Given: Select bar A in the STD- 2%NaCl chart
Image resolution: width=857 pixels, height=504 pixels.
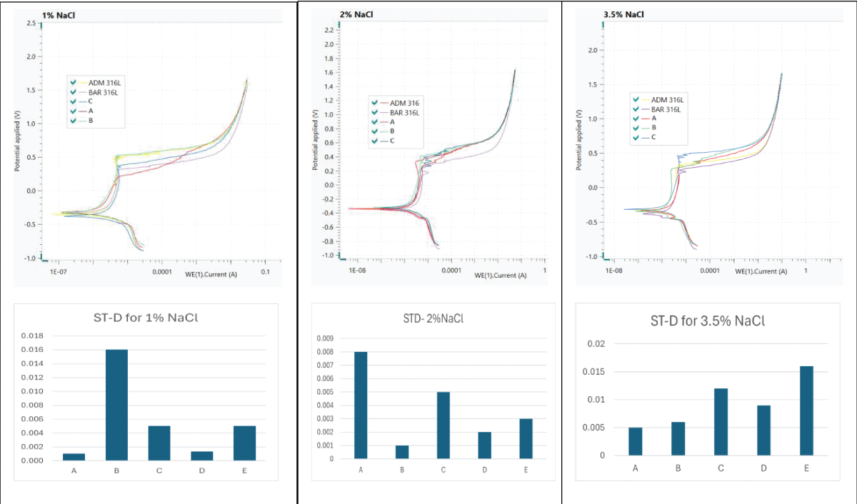Looking at the screenshot, I should coord(360,403).
